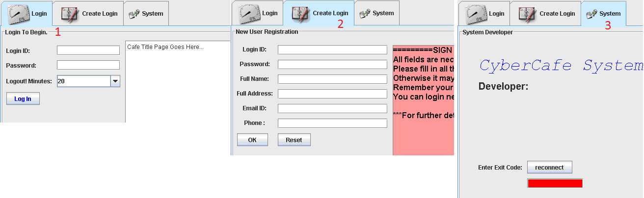Image resolution: width=644 pixels, height=198 pixels.
Task: Click the Log In button
Action: pyautogui.click(x=23, y=99)
